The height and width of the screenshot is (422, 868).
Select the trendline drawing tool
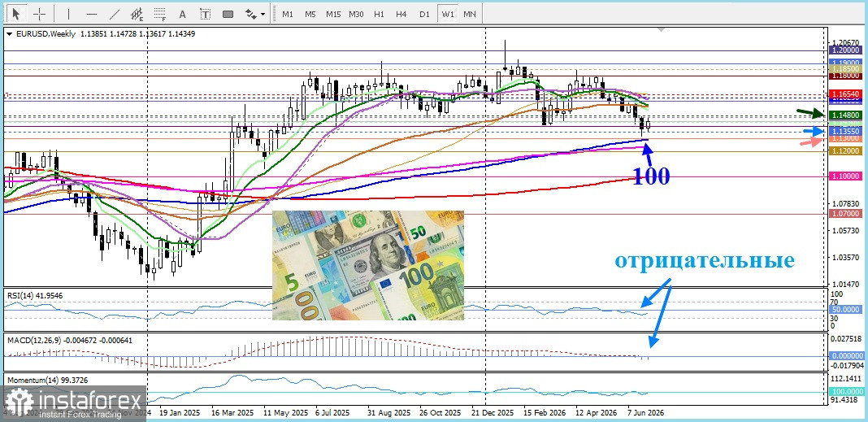click(115, 14)
